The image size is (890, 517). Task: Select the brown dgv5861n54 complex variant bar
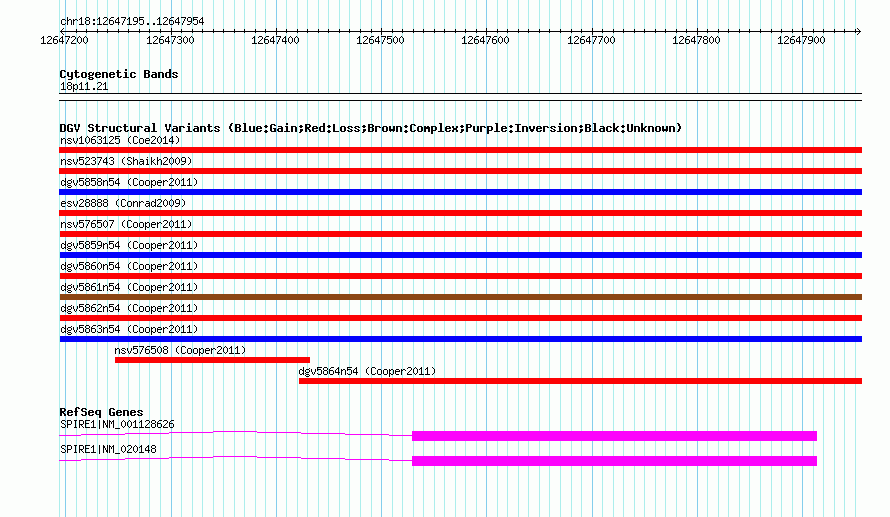[x=460, y=297]
